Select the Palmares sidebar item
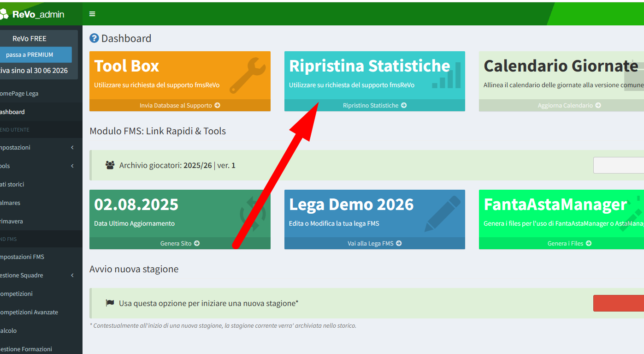 tap(10, 203)
